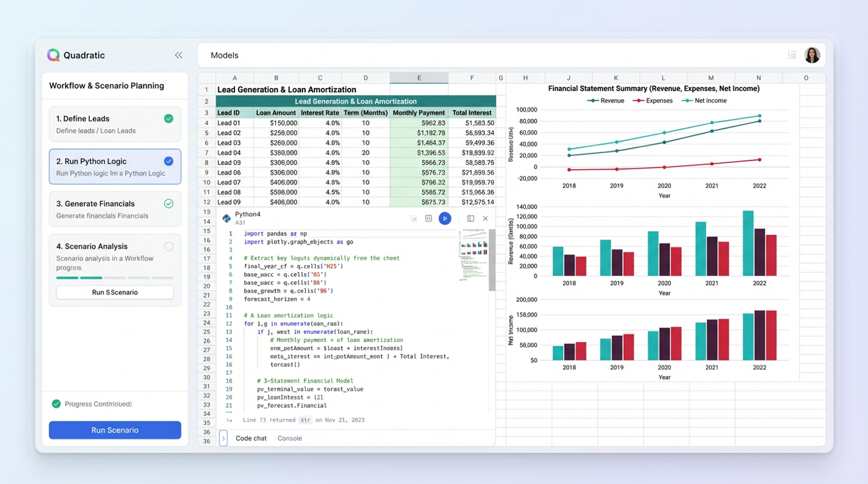Click the green check next to Progress status

tap(56, 404)
